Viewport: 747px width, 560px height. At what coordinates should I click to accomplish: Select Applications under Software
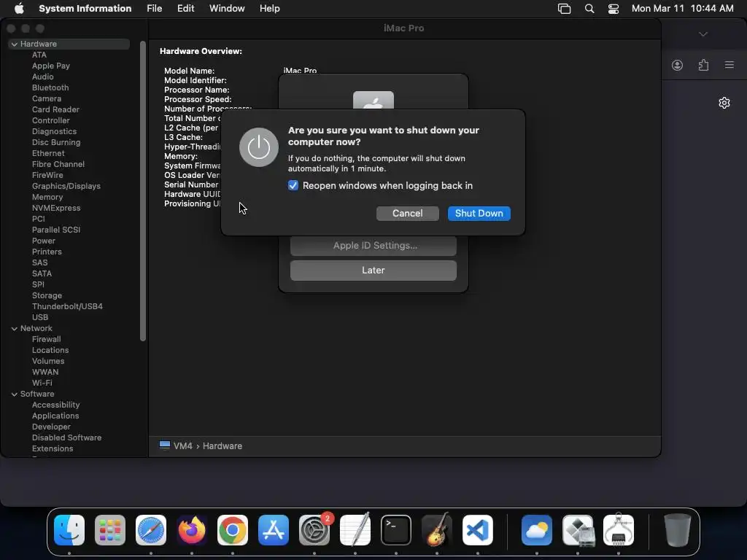click(x=55, y=416)
